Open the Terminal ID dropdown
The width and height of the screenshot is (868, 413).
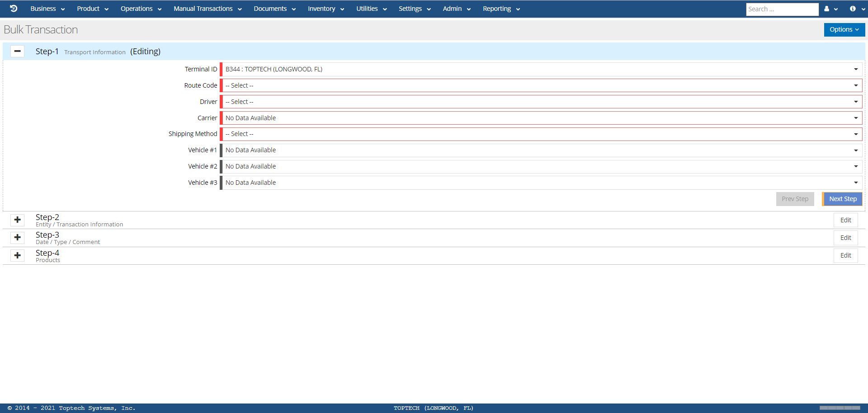[x=542, y=70]
